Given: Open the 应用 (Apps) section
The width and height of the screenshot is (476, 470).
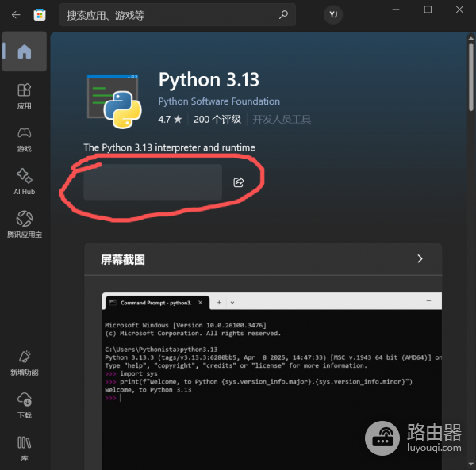Looking at the screenshot, I should [x=25, y=96].
